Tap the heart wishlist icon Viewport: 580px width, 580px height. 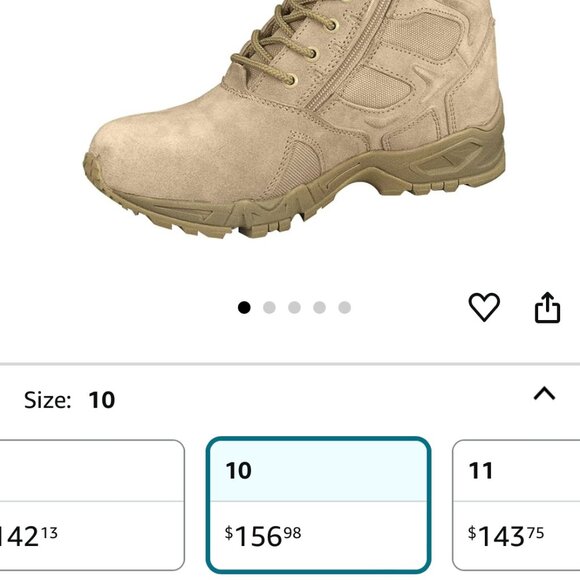pyautogui.click(x=484, y=307)
